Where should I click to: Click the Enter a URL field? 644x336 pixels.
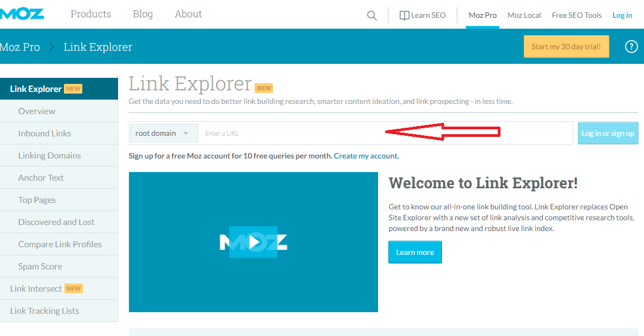(x=385, y=133)
